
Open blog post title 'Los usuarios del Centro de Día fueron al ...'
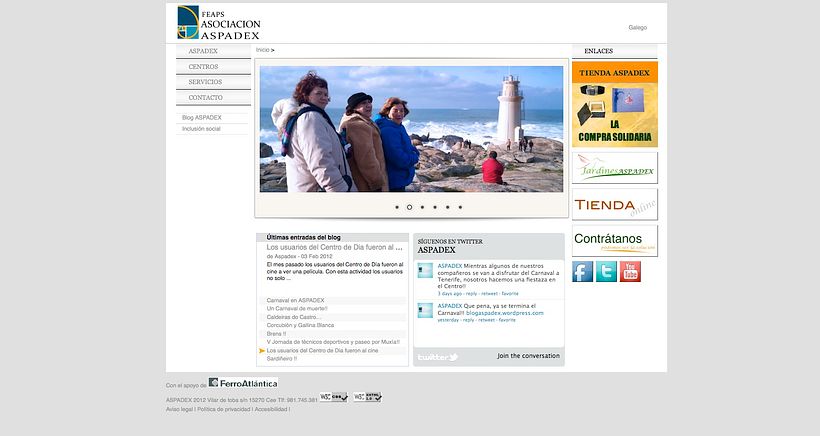pyautogui.click(x=335, y=247)
